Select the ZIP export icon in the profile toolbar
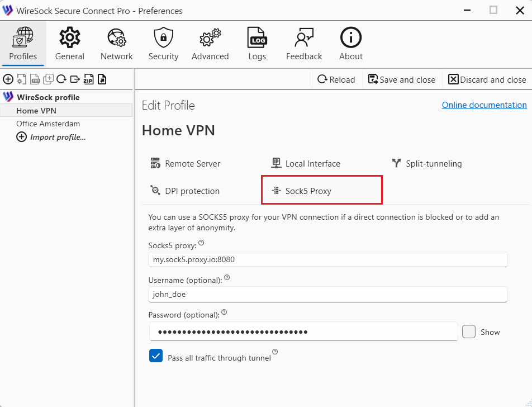 [x=88, y=79]
